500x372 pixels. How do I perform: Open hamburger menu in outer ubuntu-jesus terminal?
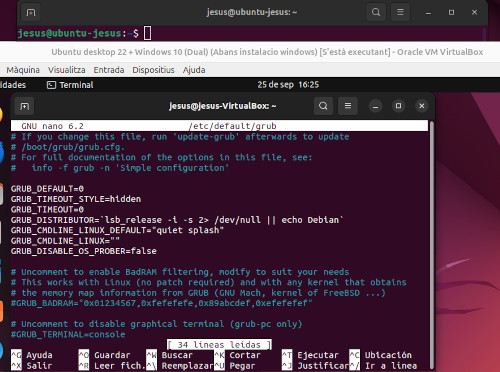pyautogui.click(x=400, y=12)
